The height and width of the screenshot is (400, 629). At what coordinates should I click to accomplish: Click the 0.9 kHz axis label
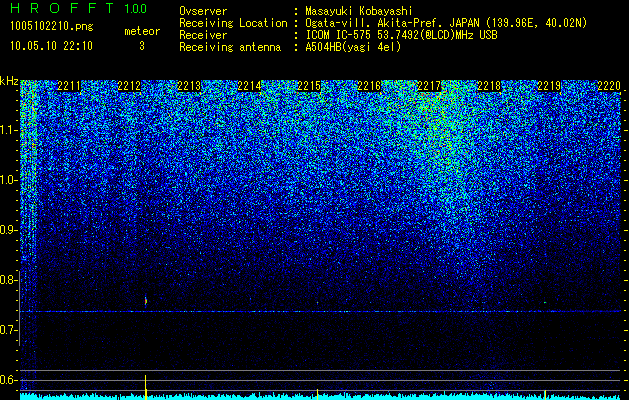9,230
